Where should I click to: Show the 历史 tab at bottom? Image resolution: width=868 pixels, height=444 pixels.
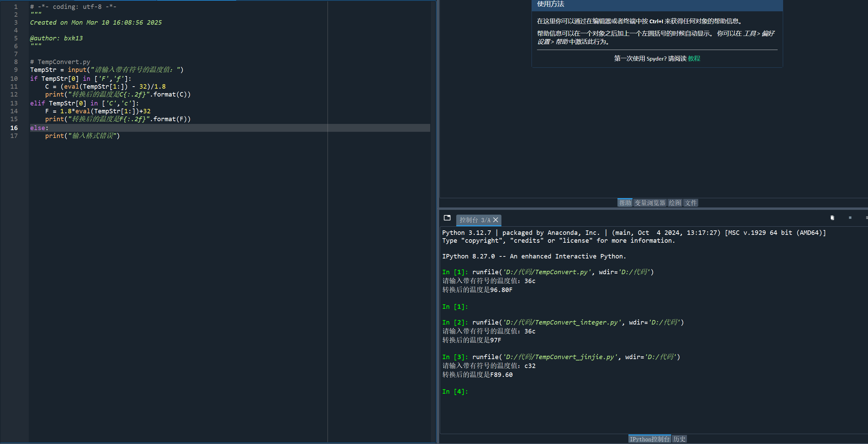point(679,439)
